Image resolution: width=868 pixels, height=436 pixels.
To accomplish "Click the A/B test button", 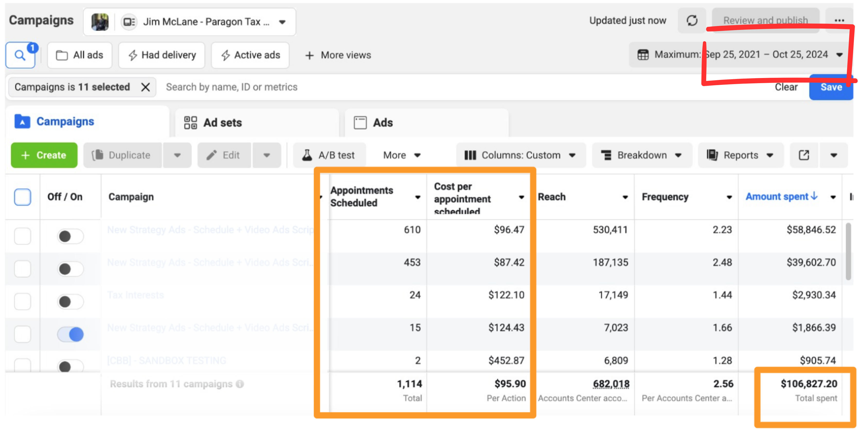I will pyautogui.click(x=329, y=155).
